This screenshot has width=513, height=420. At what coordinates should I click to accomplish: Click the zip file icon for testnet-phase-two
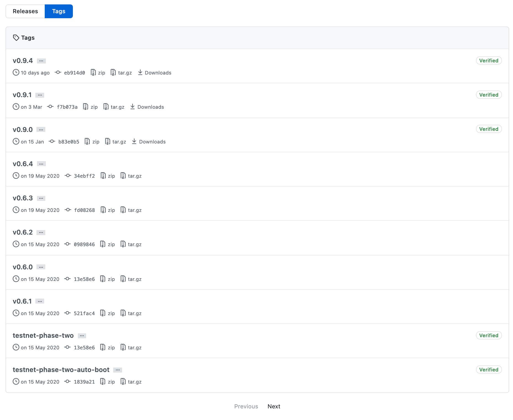tap(103, 347)
